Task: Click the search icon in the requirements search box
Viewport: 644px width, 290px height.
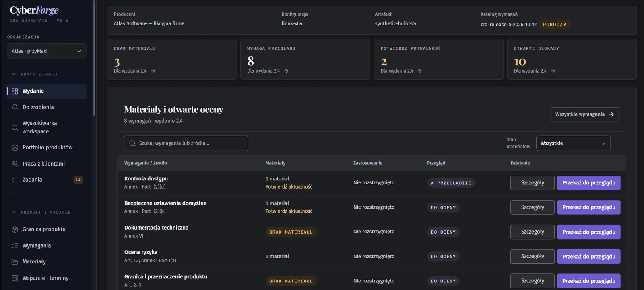Action: [132, 143]
